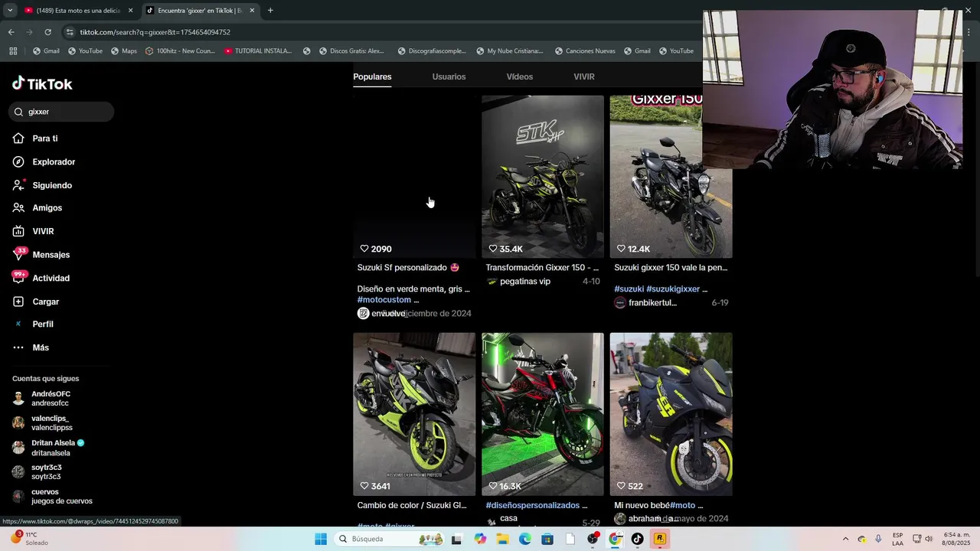Open a new browser tab
This screenshot has height=551, width=980.
pyautogui.click(x=270, y=11)
